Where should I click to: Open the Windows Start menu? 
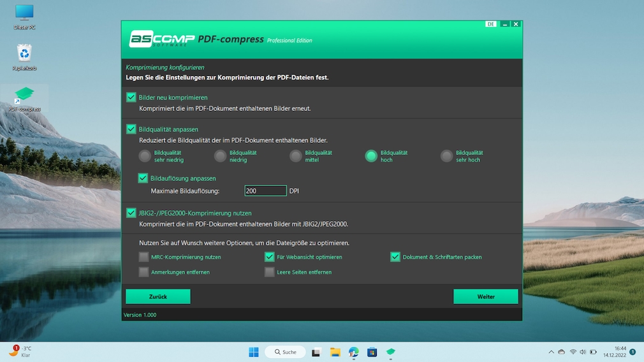pos(253,352)
